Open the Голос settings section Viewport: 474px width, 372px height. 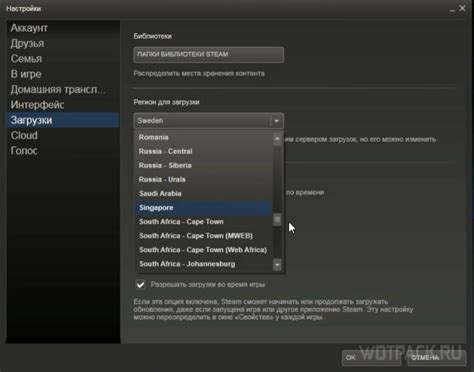(x=63, y=151)
